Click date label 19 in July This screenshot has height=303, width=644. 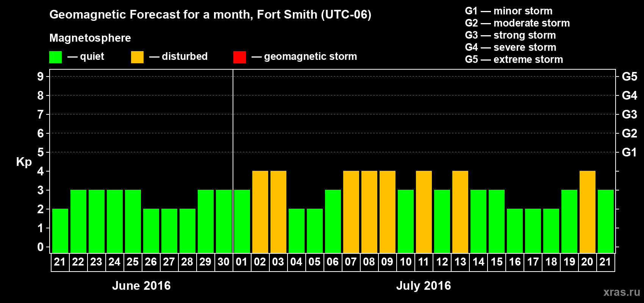569,262
